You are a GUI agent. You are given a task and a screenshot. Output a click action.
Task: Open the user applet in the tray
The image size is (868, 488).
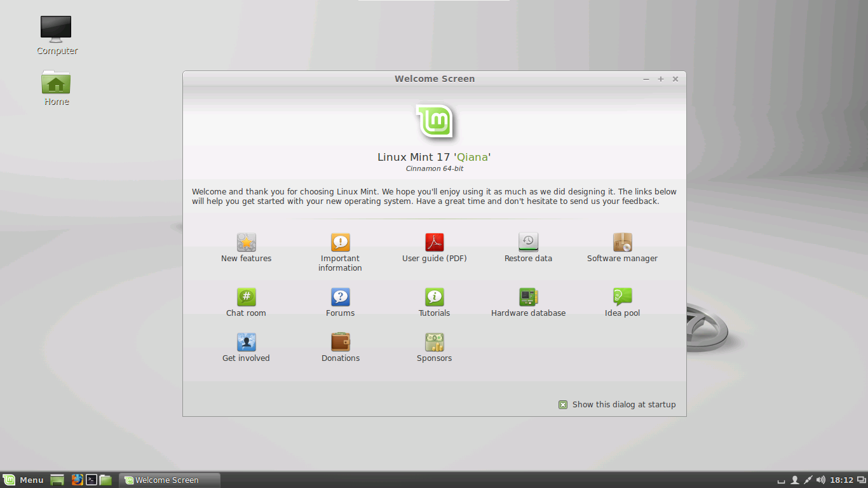click(794, 480)
